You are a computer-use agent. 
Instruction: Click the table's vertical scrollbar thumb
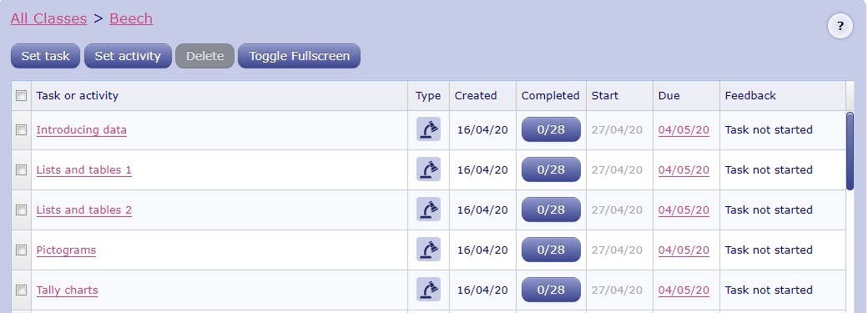click(x=850, y=151)
